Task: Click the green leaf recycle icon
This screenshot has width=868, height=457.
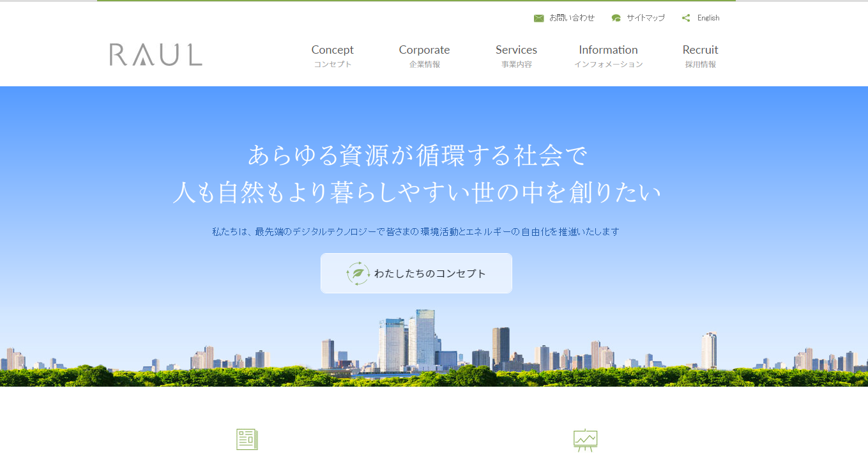Action: pos(358,274)
